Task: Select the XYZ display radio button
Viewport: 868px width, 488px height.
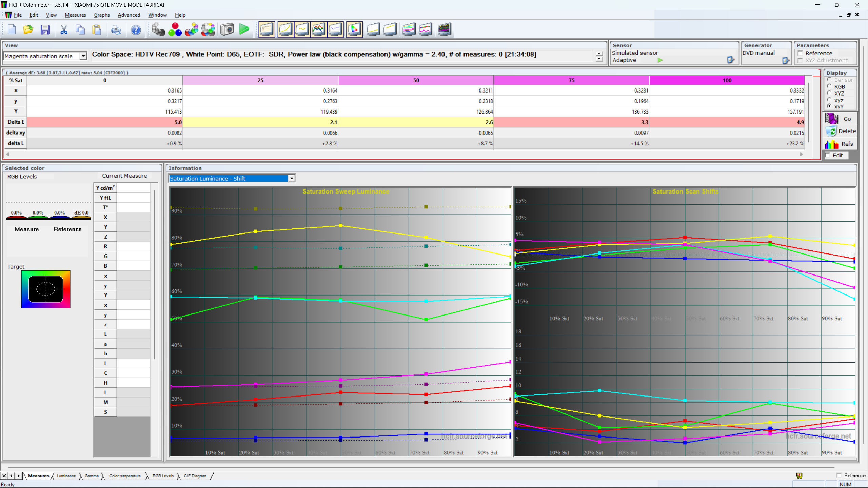Action: (x=829, y=93)
